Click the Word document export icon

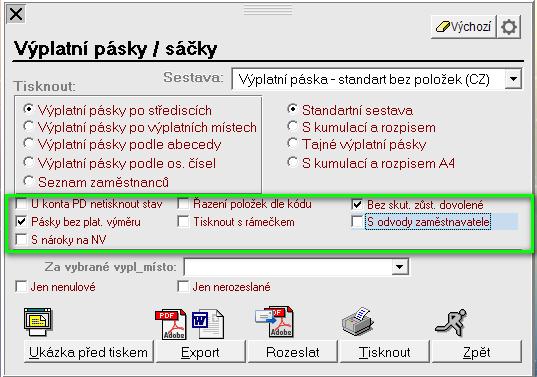208,324
